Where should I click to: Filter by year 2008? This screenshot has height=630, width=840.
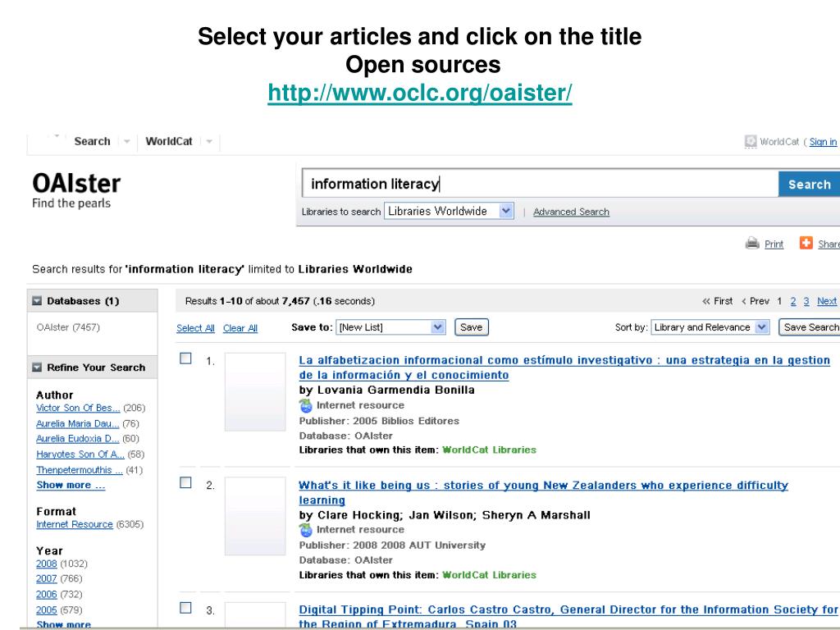(47, 564)
